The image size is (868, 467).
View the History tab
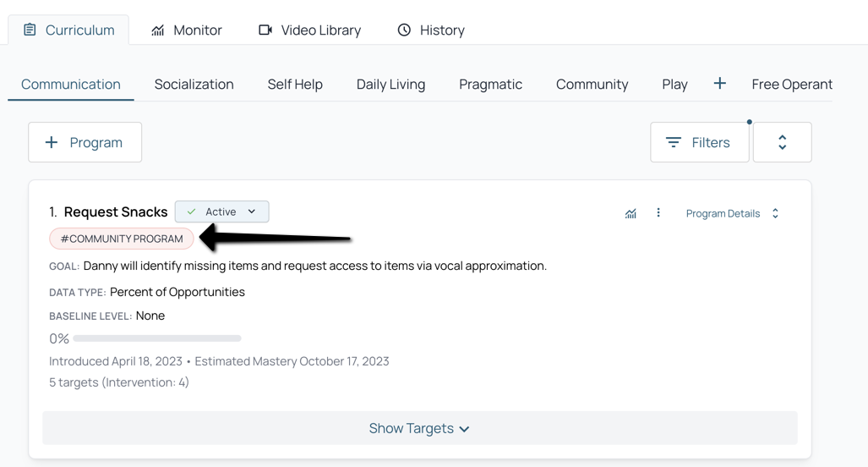[x=431, y=30]
